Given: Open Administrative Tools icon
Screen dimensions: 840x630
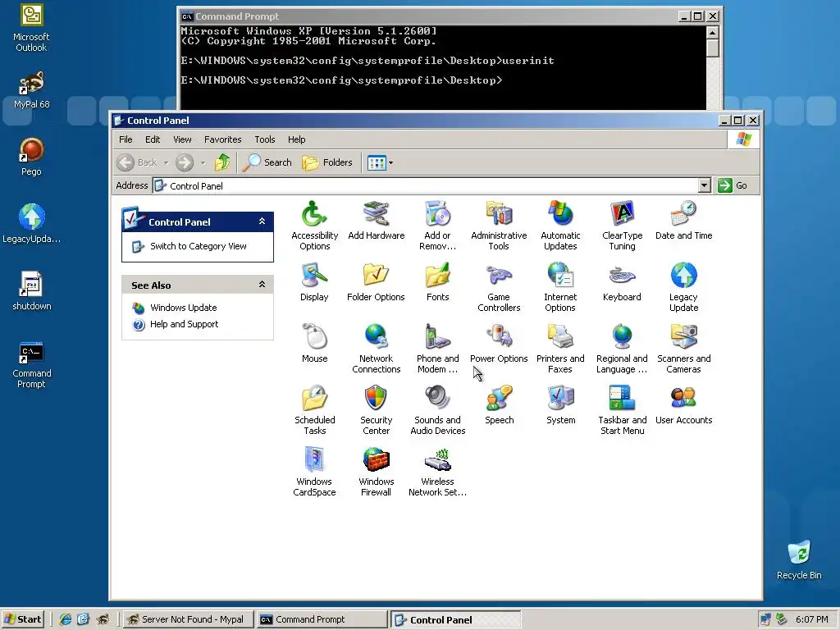Looking at the screenshot, I should (x=499, y=225).
